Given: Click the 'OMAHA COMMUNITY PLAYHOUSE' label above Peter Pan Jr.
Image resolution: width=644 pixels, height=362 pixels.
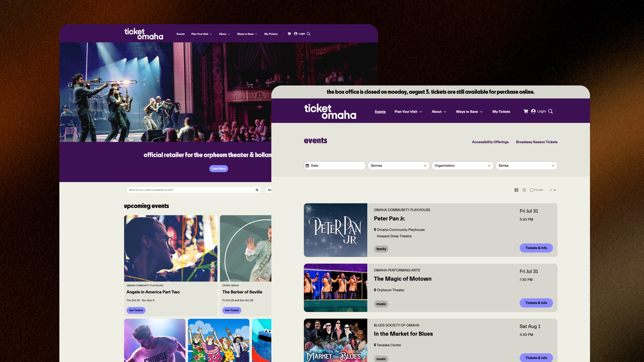Looking at the screenshot, I should coord(402,210).
